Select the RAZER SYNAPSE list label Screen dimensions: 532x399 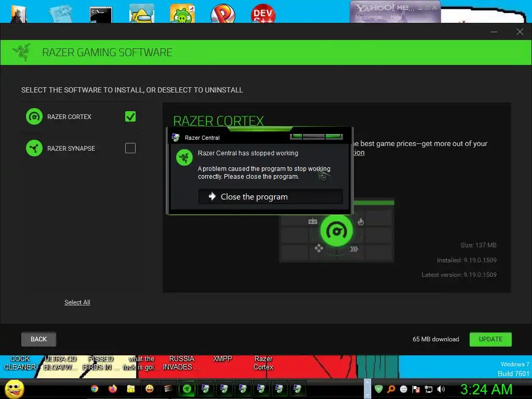coord(71,148)
